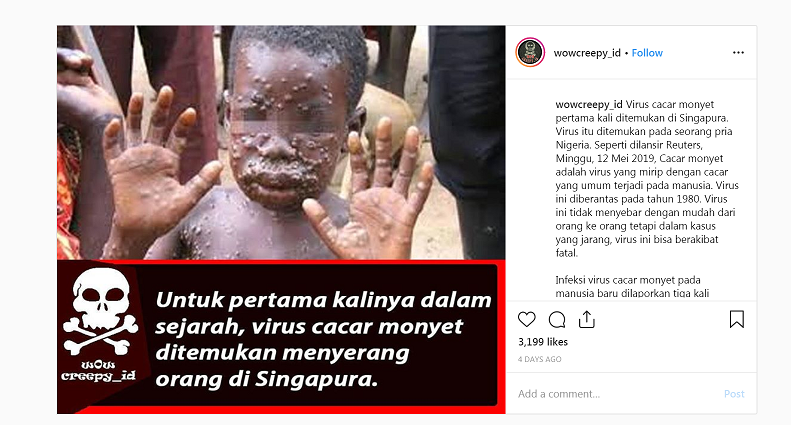Screen dimensions: 791x425
Task: Click the Post comment button
Action: [734, 394]
